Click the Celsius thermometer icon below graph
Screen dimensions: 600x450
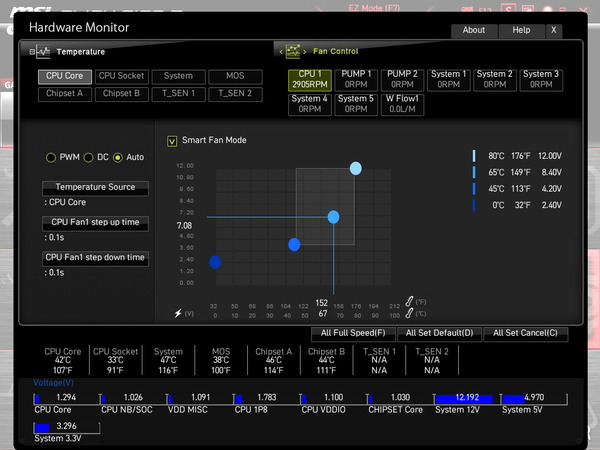click(x=409, y=313)
